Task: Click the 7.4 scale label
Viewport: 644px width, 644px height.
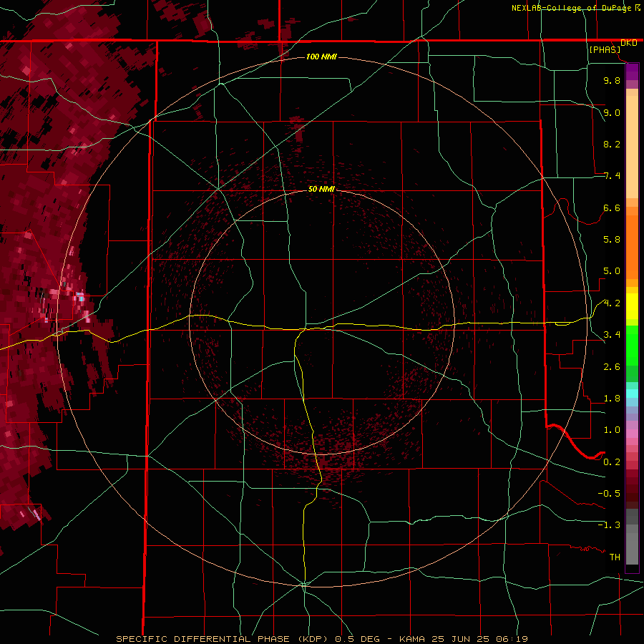Action: click(612, 176)
